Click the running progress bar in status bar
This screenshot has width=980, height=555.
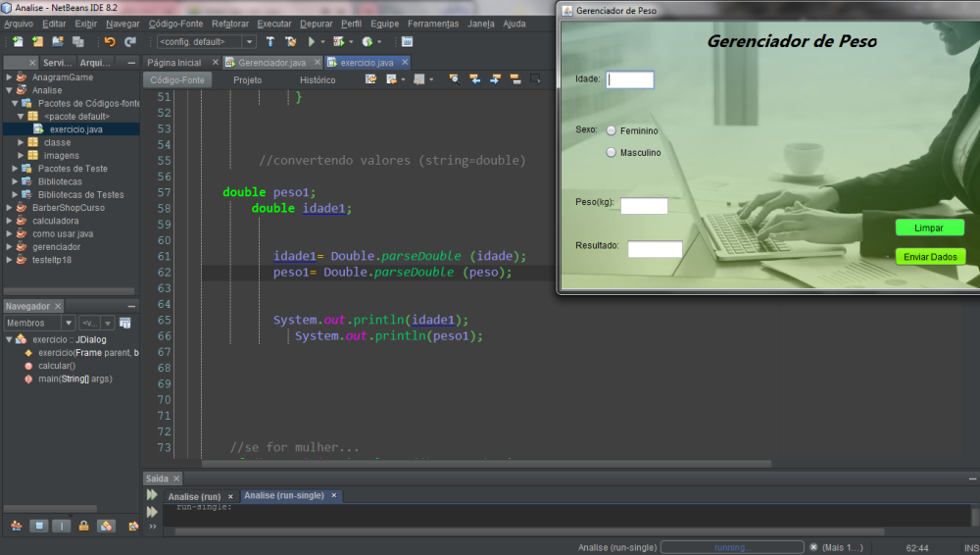[732, 547]
